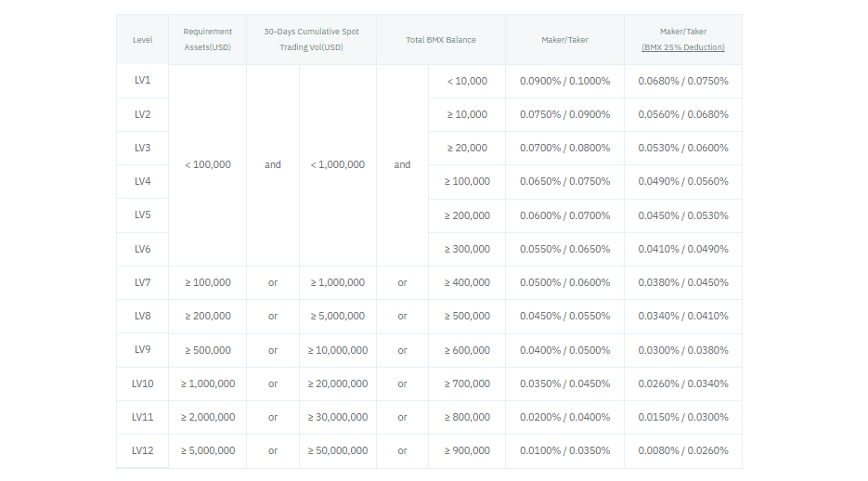
Task: Click the 0.0900% / 0.1000% fee cell
Action: 564,81
